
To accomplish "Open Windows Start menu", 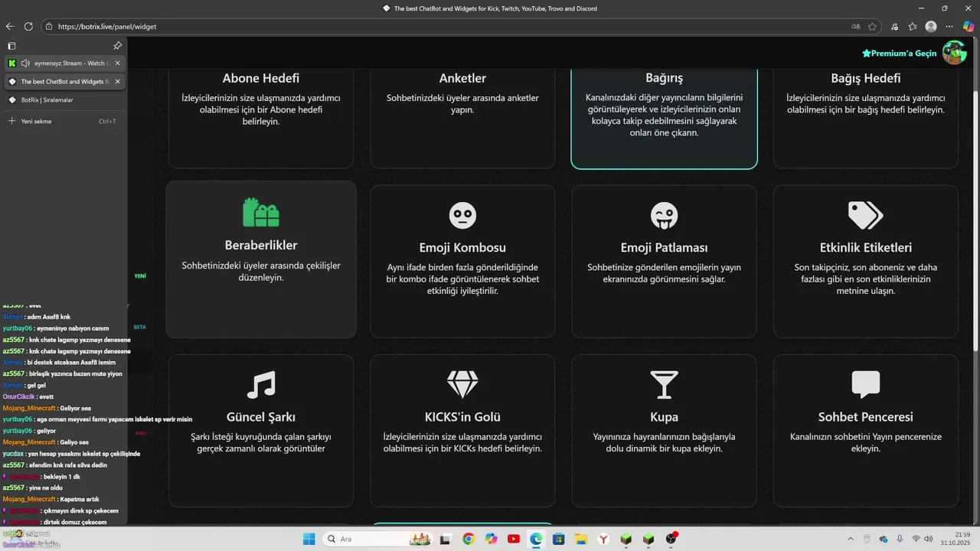I will 309,539.
